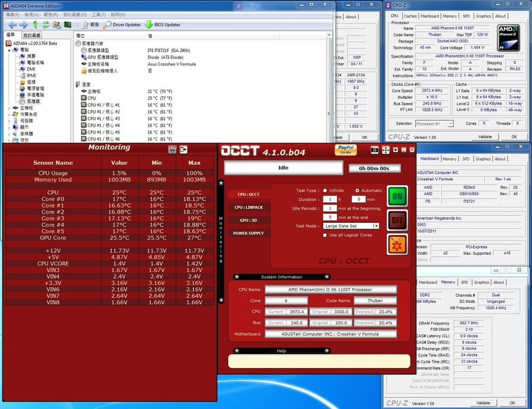Click the OCCT move-window crosshair icon

click(386, 150)
